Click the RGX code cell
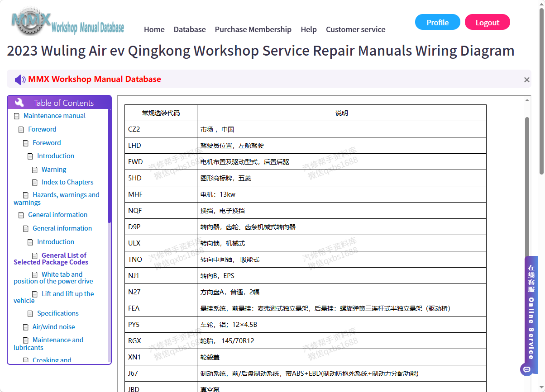 point(161,341)
